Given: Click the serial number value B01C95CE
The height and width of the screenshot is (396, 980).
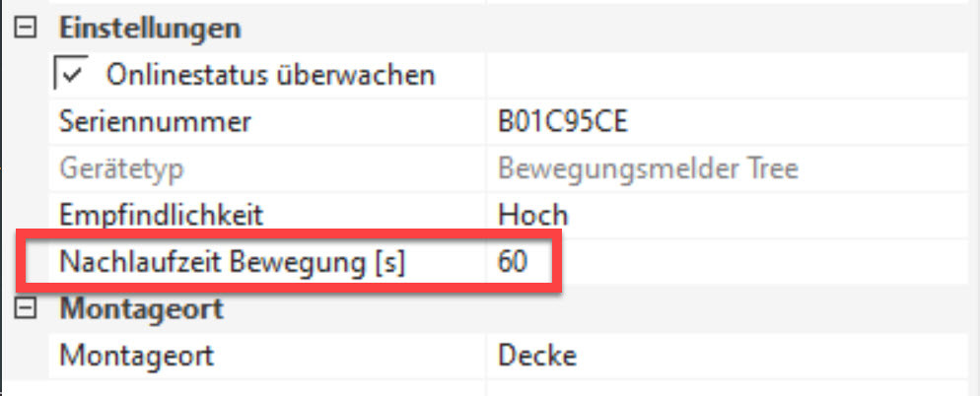Looking at the screenshot, I should coord(564,122).
